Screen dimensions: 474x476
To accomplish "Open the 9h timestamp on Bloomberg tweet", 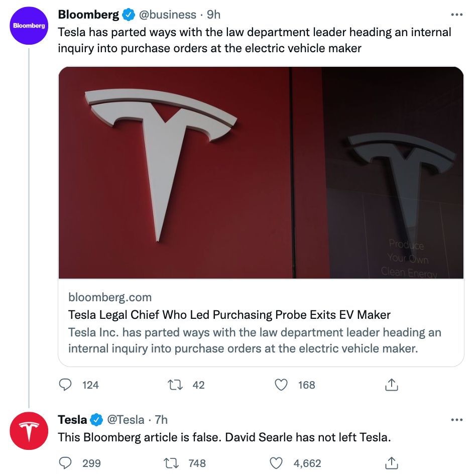I will click(213, 15).
